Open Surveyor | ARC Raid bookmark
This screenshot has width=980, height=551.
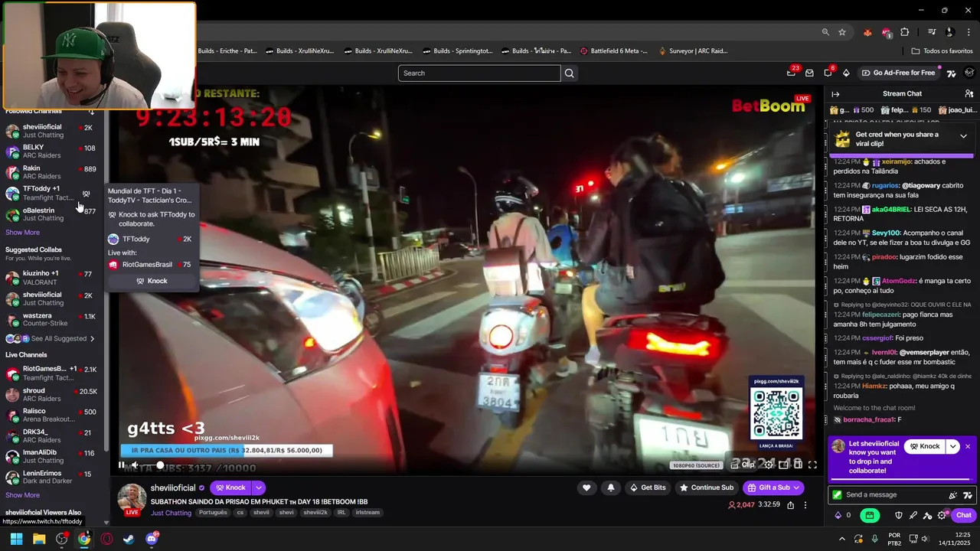(691, 51)
